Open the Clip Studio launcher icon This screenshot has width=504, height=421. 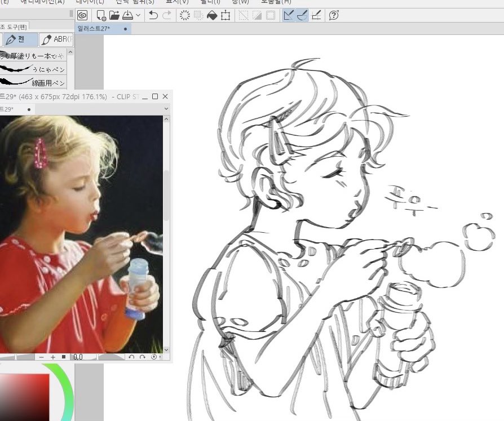click(x=82, y=15)
